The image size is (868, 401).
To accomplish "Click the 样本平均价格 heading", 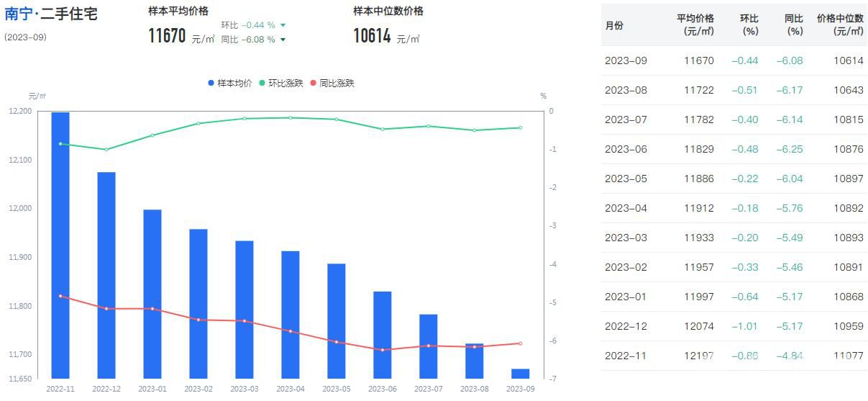I will [x=178, y=11].
